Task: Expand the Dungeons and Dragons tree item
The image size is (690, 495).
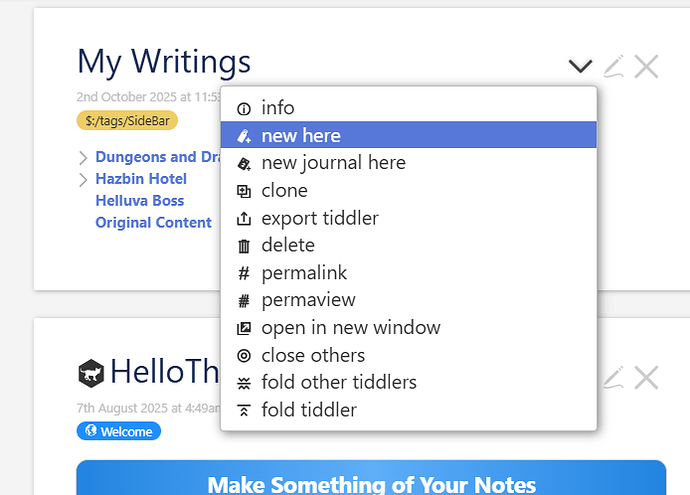Action: (x=83, y=157)
